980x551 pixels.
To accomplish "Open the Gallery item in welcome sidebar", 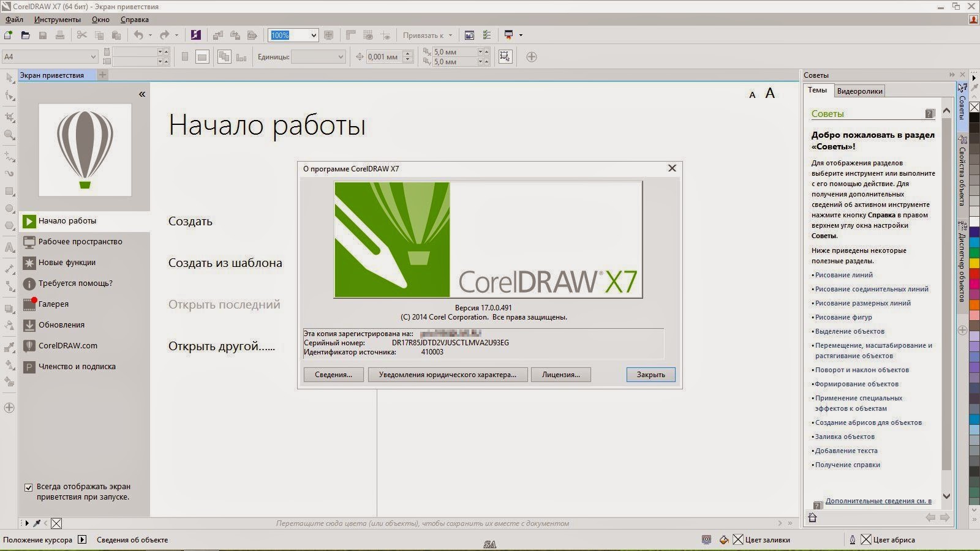I will pyautogui.click(x=53, y=304).
